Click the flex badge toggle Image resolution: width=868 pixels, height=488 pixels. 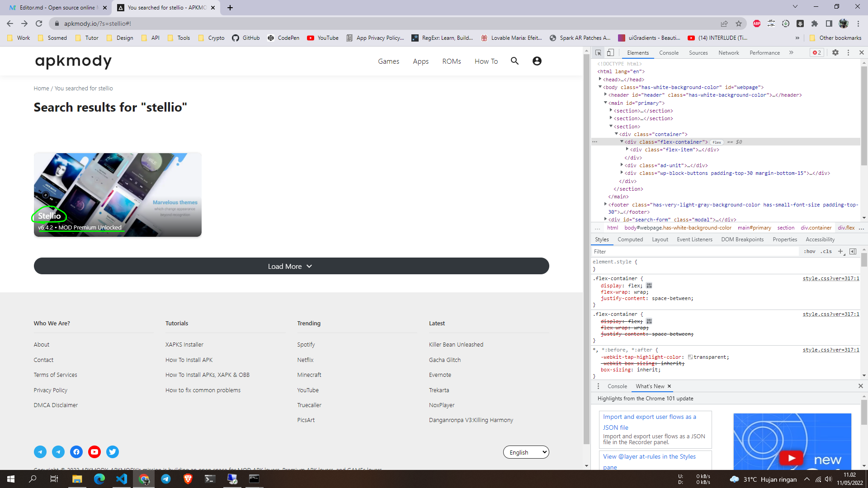pyautogui.click(x=717, y=142)
